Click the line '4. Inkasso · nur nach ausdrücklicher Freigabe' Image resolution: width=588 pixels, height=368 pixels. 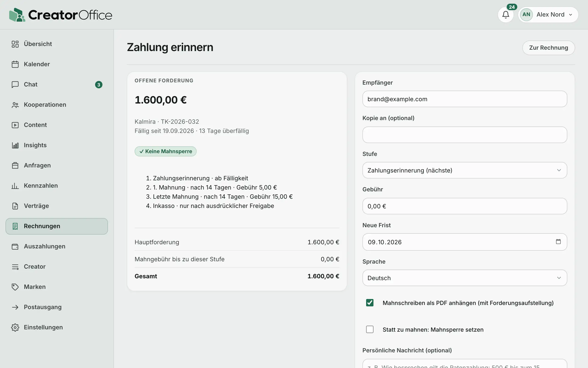tap(210, 206)
